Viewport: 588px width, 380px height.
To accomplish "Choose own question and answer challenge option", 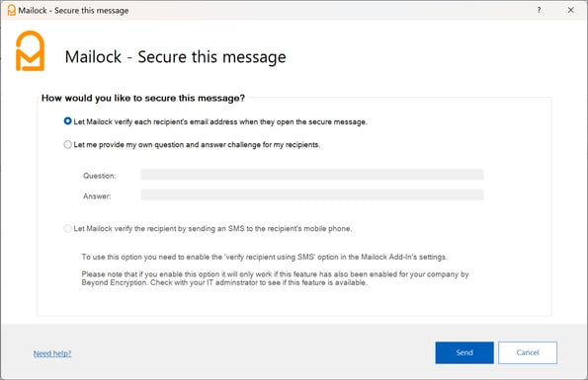I will [67, 144].
